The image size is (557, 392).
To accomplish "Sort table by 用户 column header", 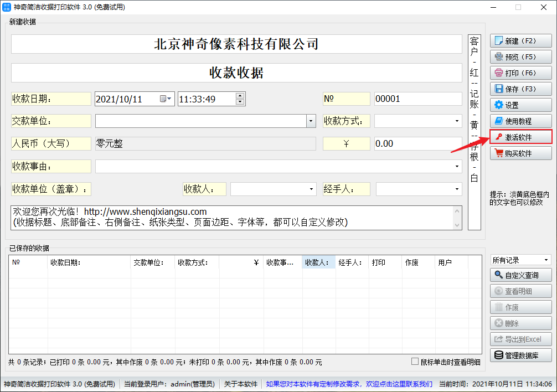I will 451,262.
